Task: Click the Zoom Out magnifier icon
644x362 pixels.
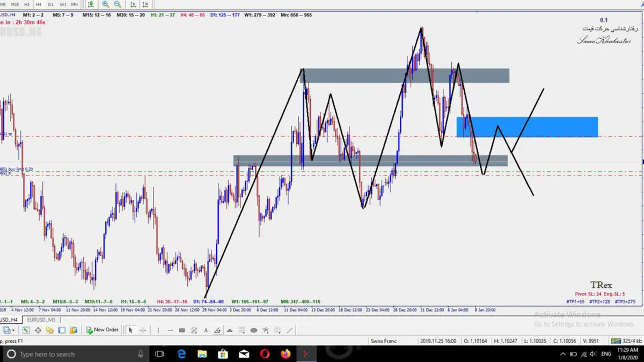Action: coord(117,4)
